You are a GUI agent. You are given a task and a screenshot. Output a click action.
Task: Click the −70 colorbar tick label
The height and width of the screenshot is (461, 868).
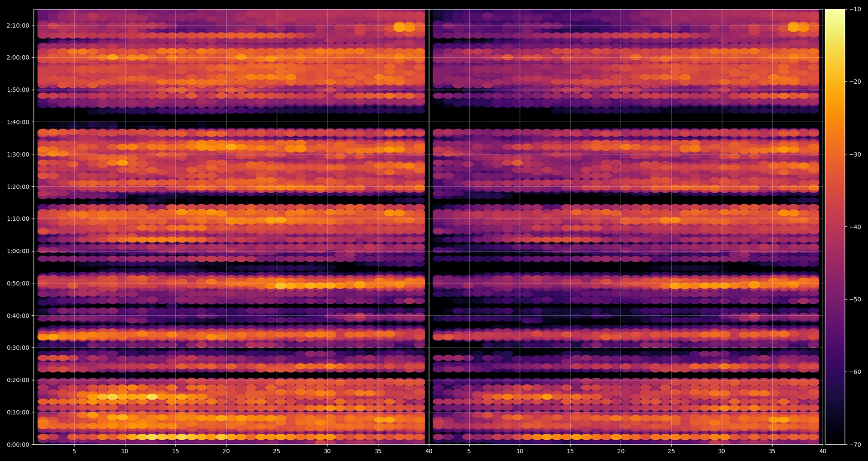pos(855,445)
